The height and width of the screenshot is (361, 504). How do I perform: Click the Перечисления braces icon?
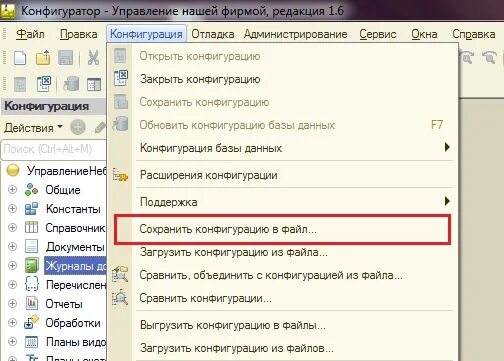tap(32, 285)
